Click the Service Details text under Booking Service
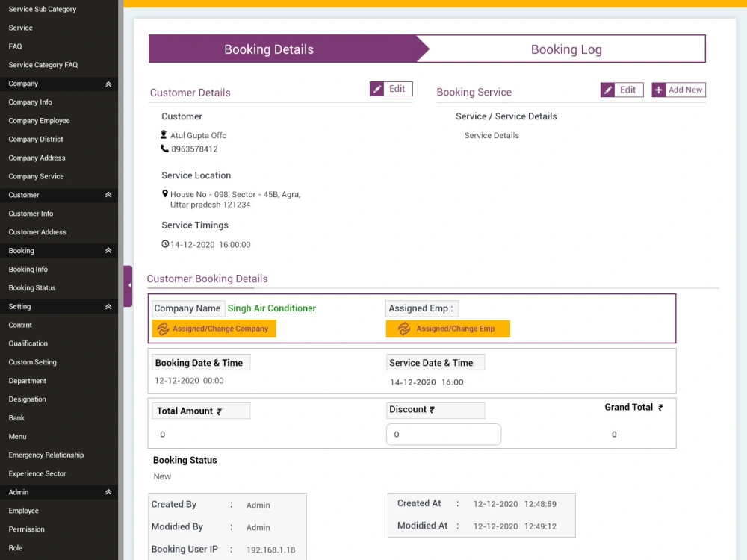 [492, 135]
